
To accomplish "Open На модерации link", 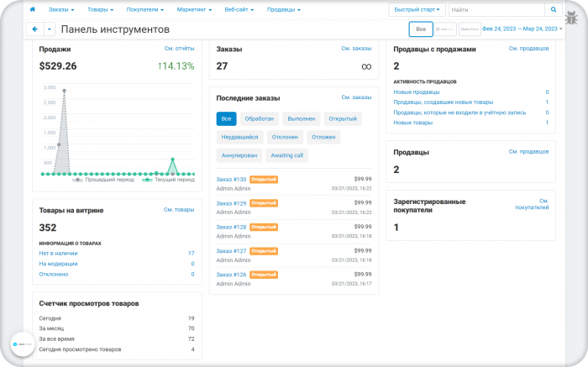I will [x=58, y=264].
